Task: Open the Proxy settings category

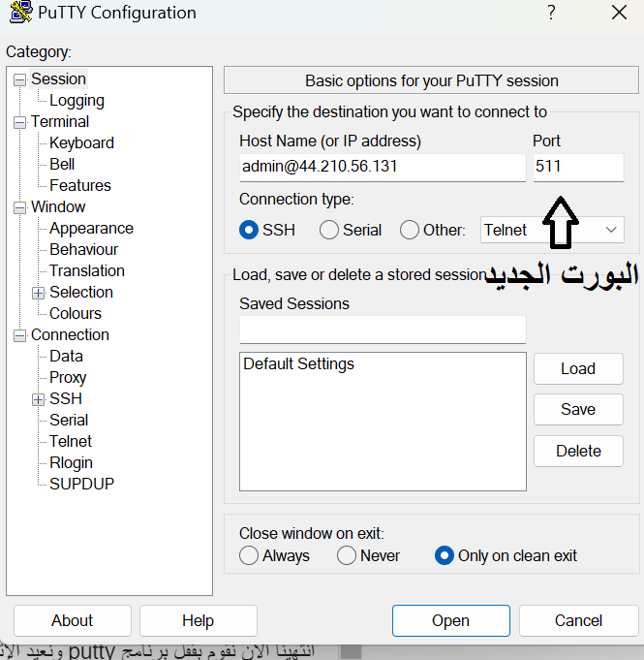Action: pos(68,378)
